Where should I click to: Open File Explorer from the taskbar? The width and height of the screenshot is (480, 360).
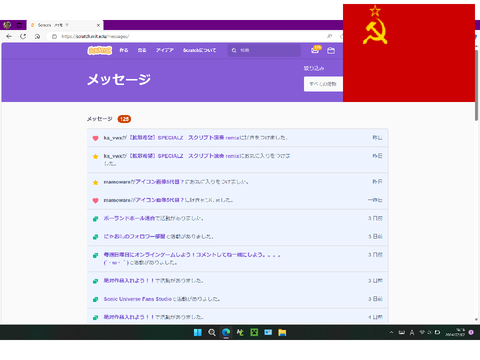[282, 332]
